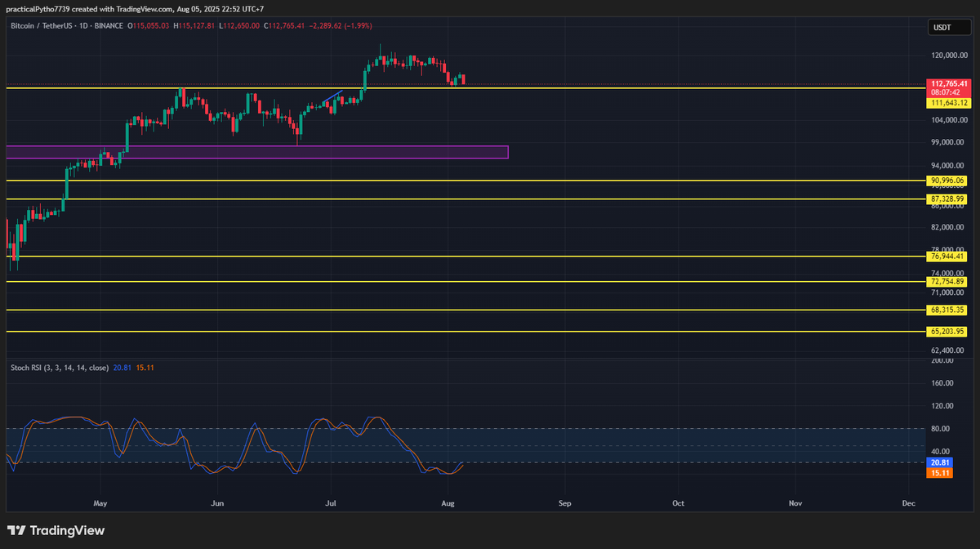Click the Jun label on time axis
This screenshot has width=980, height=549.
216,504
